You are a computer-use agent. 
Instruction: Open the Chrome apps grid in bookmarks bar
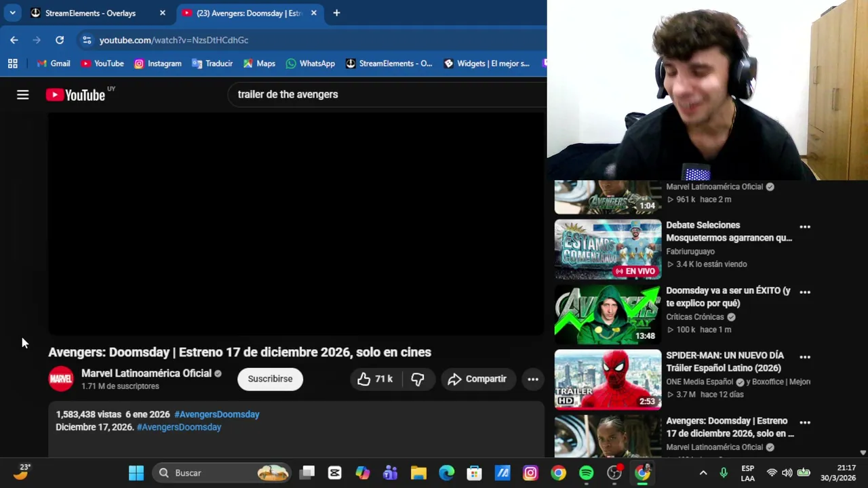(12, 63)
